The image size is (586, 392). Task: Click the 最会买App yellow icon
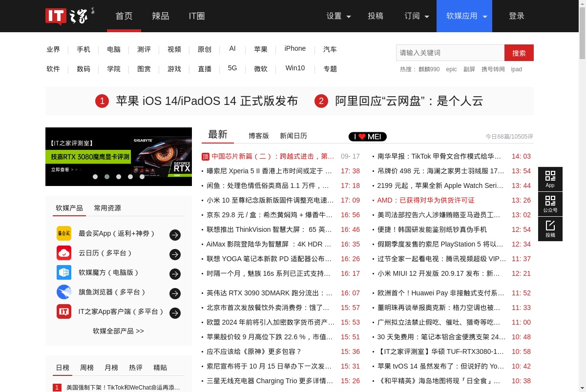64,233
